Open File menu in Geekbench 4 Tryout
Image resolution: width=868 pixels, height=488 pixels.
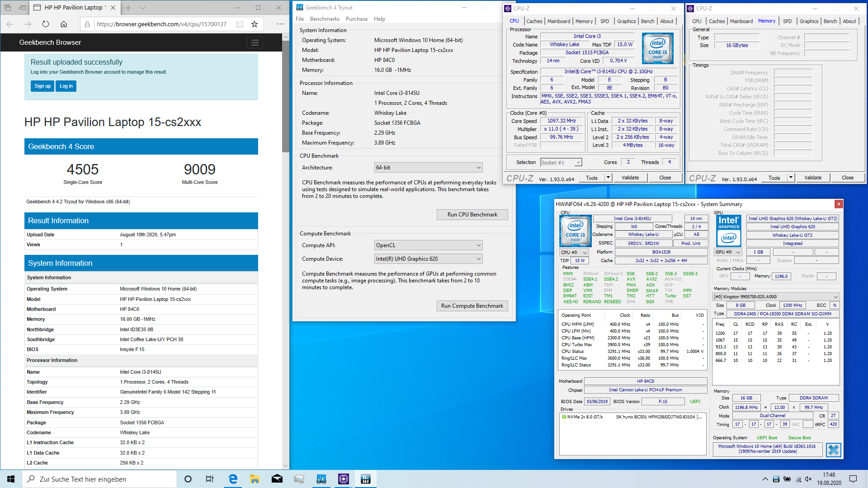click(300, 19)
